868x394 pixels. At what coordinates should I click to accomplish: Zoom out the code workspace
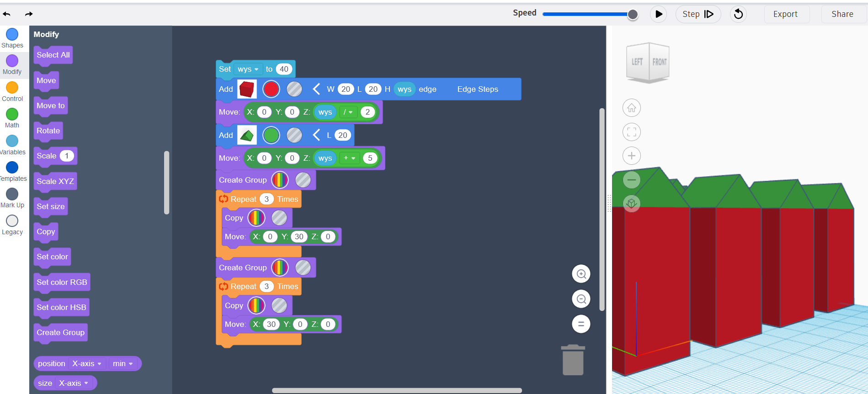coord(581,299)
